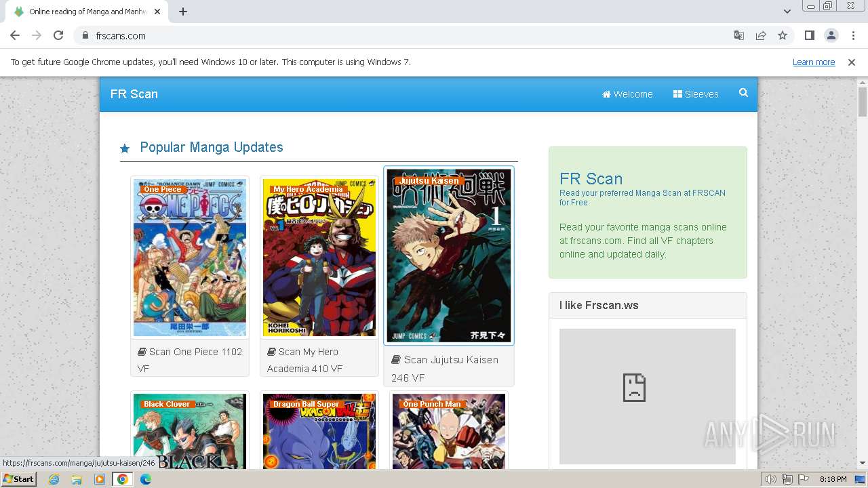Toggle the browser side panel icon

[809, 35]
